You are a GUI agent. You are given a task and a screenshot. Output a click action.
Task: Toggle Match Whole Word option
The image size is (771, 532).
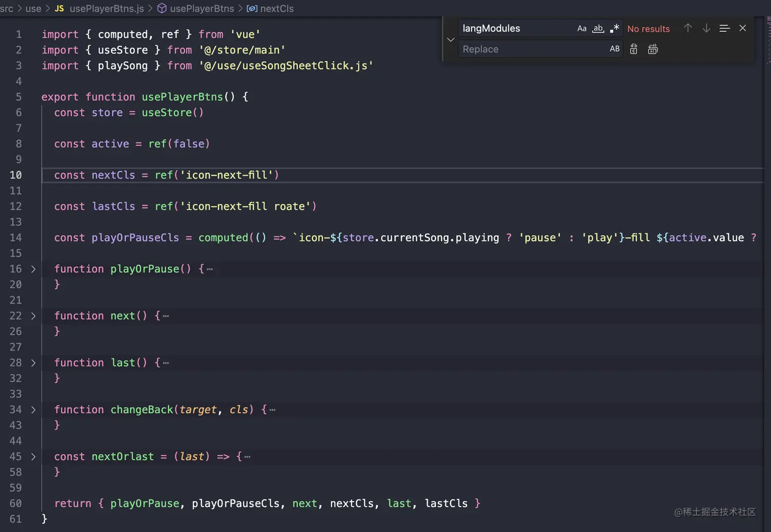click(598, 29)
